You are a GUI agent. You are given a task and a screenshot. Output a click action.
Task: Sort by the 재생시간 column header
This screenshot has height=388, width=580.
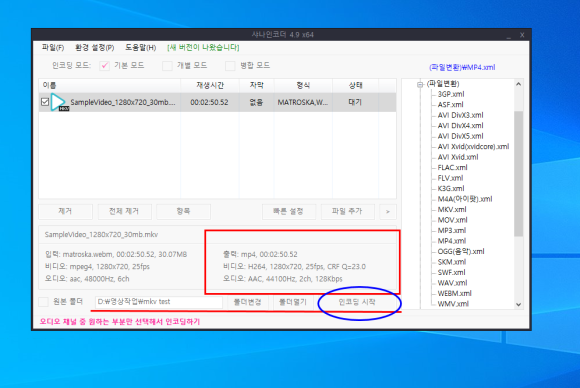(x=210, y=85)
